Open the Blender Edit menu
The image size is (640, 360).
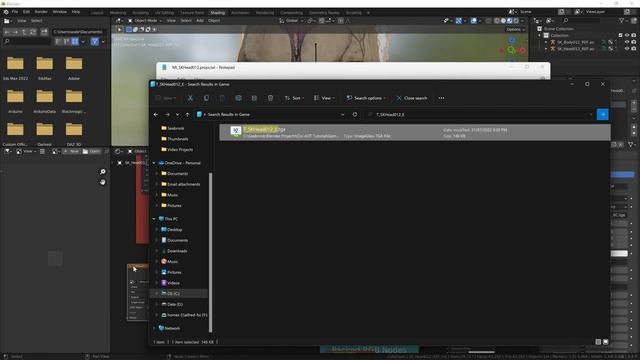[x=26, y=12]
